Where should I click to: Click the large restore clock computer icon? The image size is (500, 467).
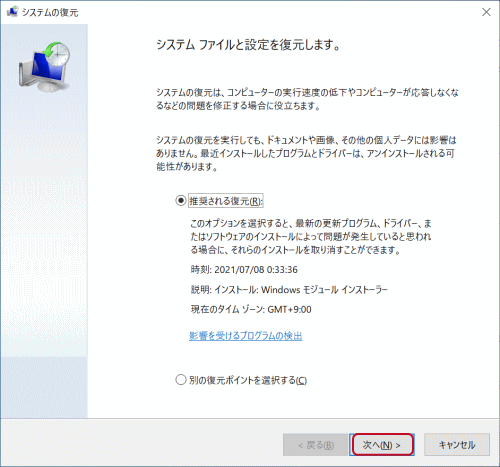point(44,67)
